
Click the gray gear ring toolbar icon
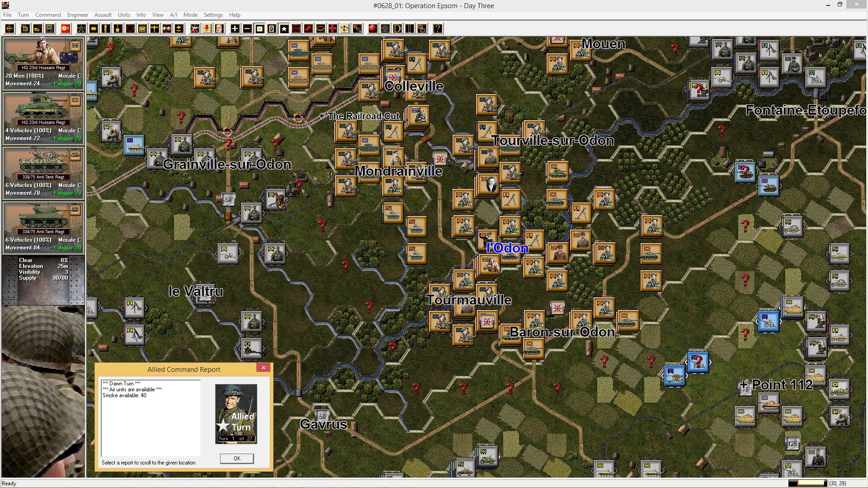[385, 28]
